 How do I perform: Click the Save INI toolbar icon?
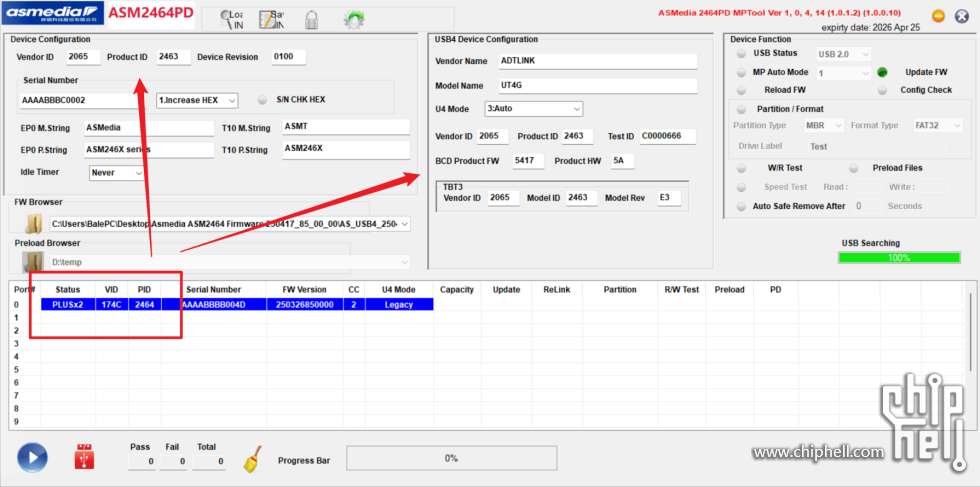point(272,19)
